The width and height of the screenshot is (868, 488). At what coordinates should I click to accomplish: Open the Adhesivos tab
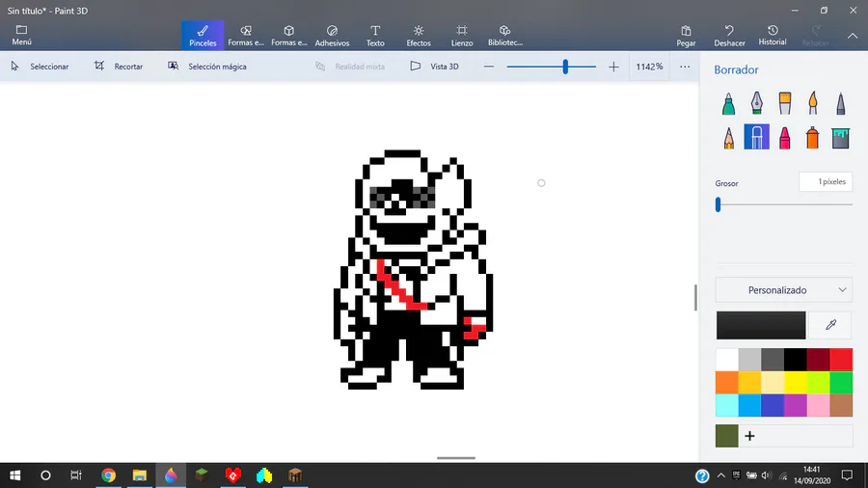click(332, 36)
